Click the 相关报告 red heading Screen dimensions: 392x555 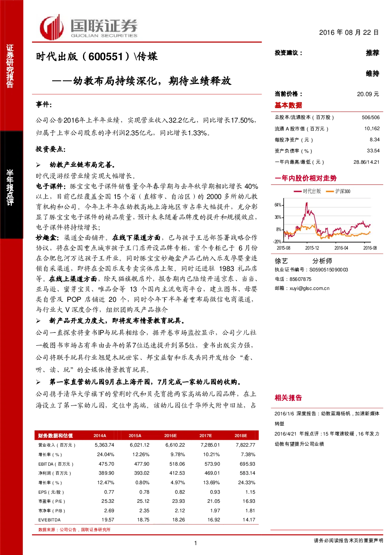pyautogui.click(x=288, y=398)
